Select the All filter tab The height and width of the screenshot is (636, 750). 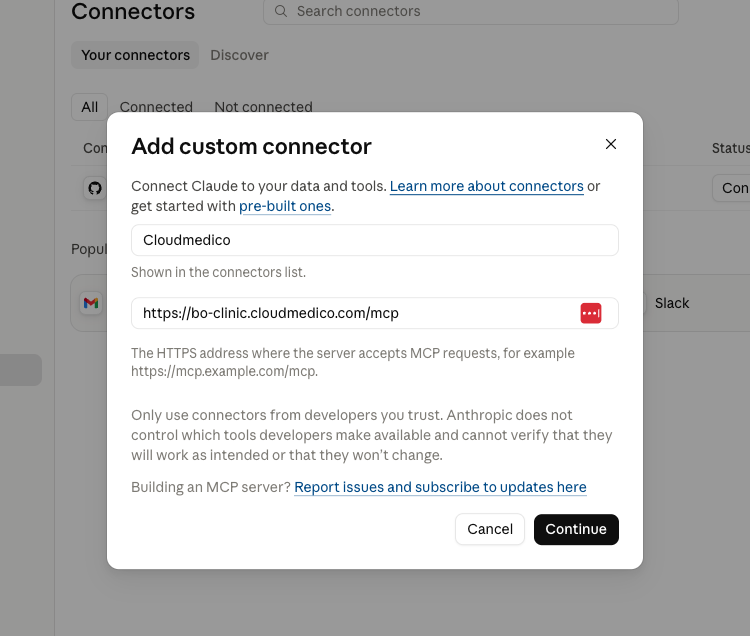tap(89, 107)
